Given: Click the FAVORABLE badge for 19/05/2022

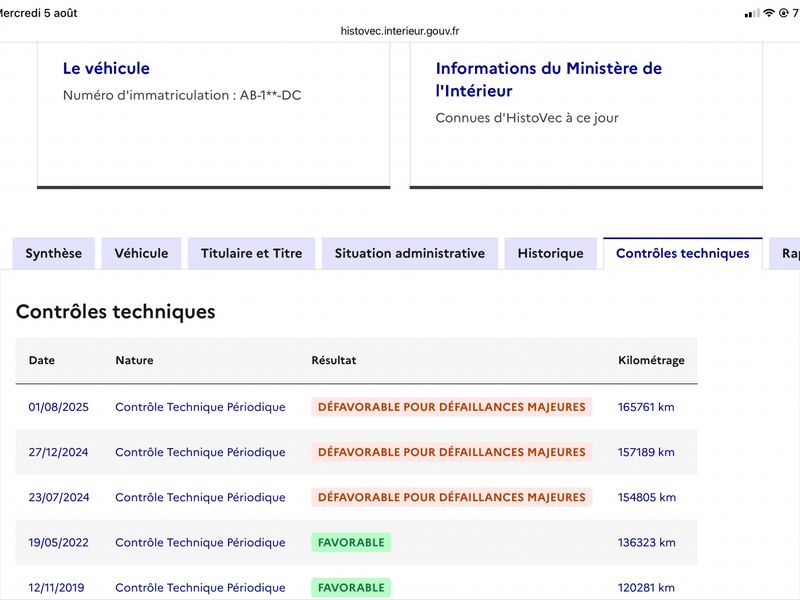Looking at the screenshot, I should (x=351, y=542).
